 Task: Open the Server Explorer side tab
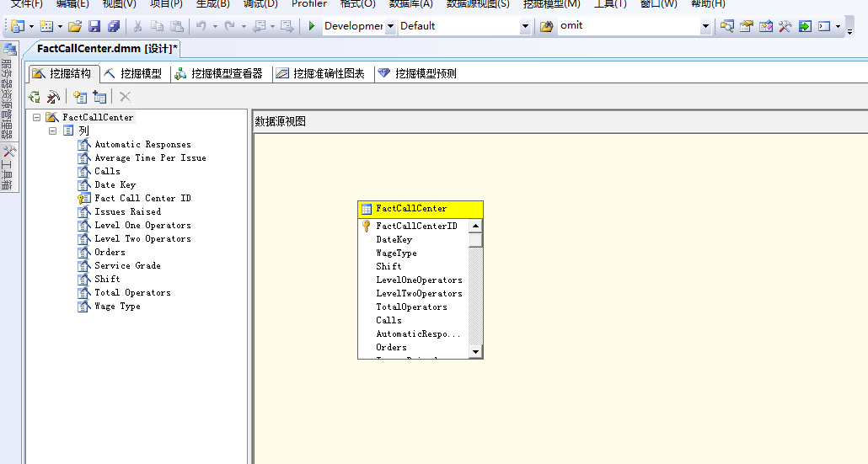click(8, 92)
